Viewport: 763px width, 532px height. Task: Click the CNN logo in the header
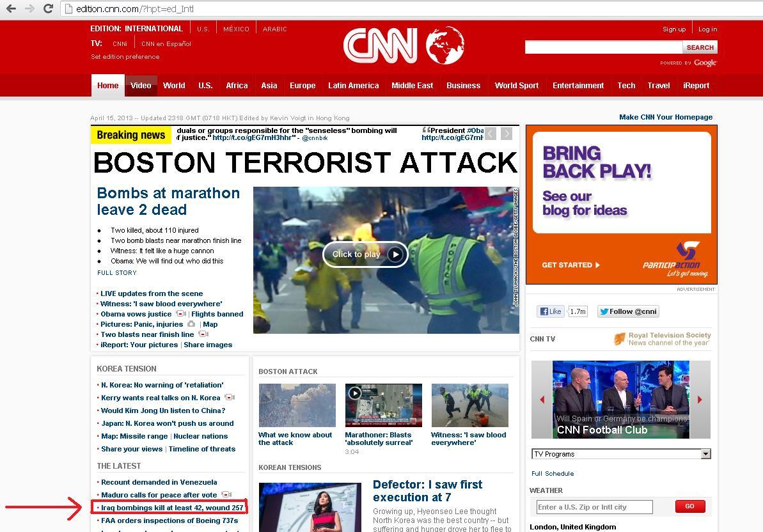tap(380, 45)
